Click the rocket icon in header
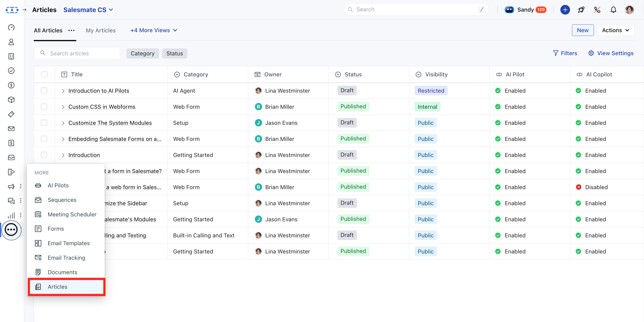The image size is (644, 322). click(581, 10)
